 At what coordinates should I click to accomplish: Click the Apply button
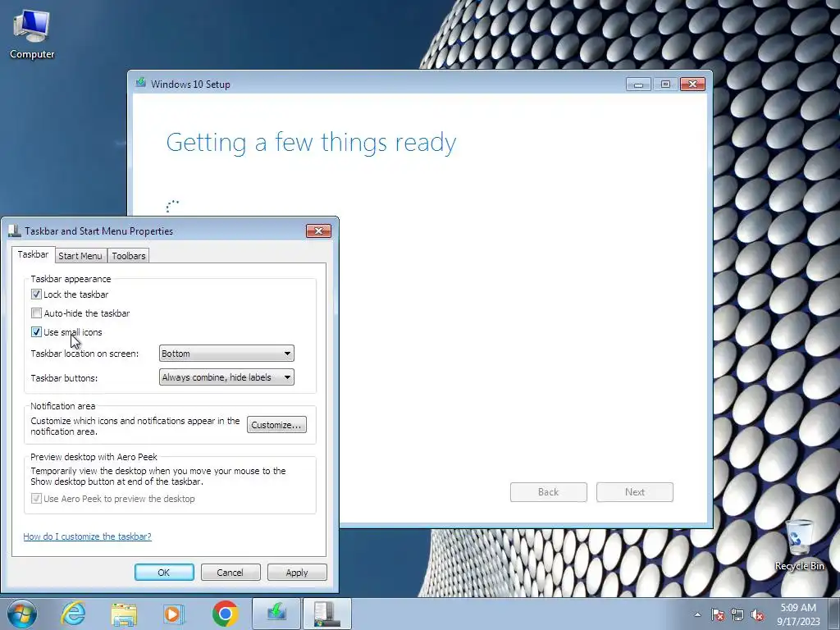297,572
